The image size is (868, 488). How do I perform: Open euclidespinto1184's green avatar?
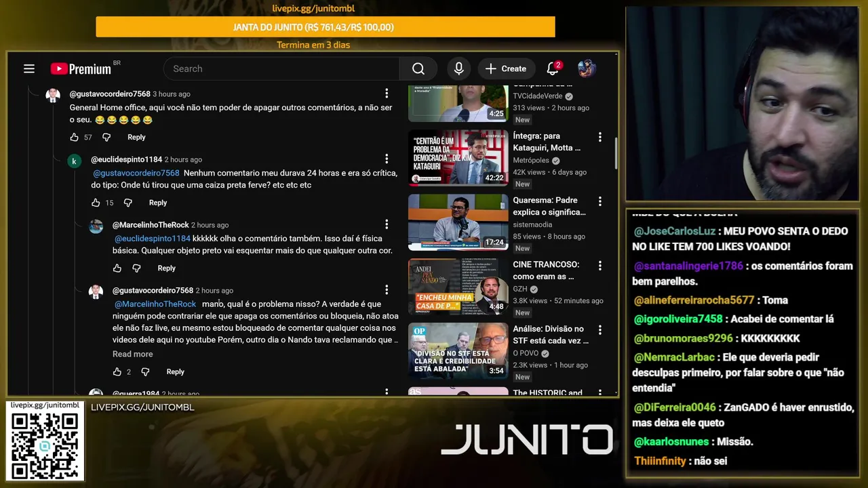point(74,162)
